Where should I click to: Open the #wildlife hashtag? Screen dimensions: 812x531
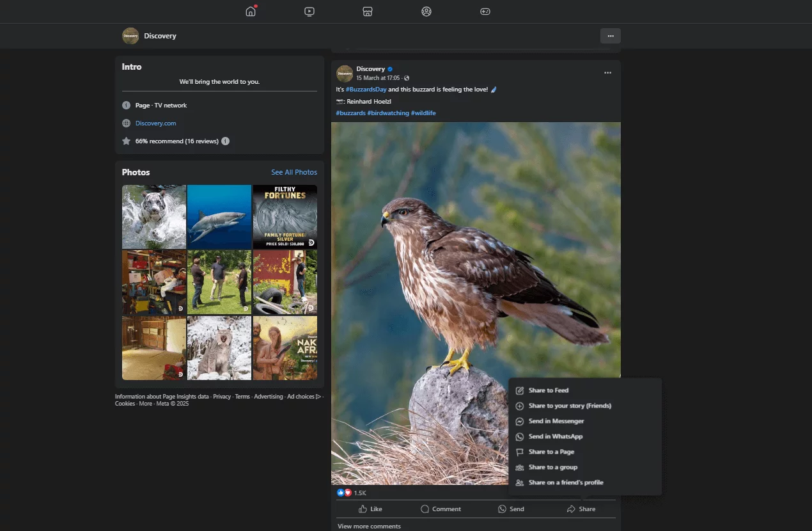point(423,113)
